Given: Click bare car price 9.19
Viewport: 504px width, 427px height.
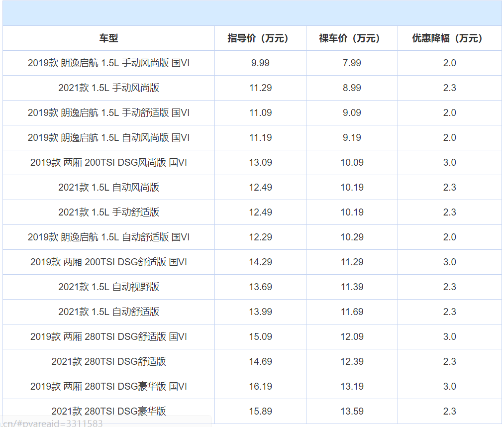Looking at the screenshot, I should (352, 138).
